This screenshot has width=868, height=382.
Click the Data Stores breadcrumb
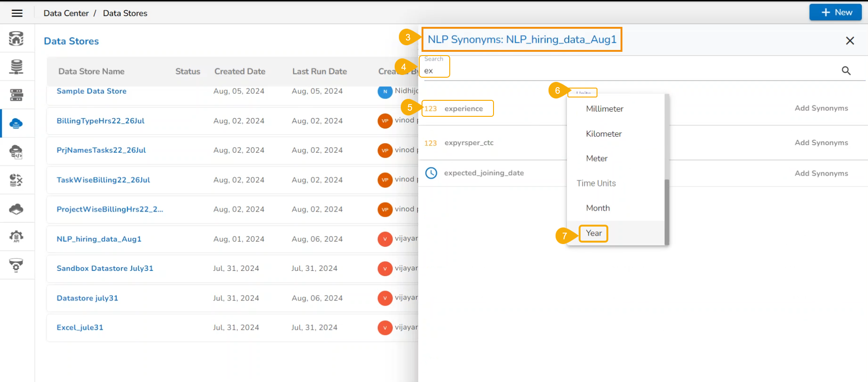pos(125,13)
